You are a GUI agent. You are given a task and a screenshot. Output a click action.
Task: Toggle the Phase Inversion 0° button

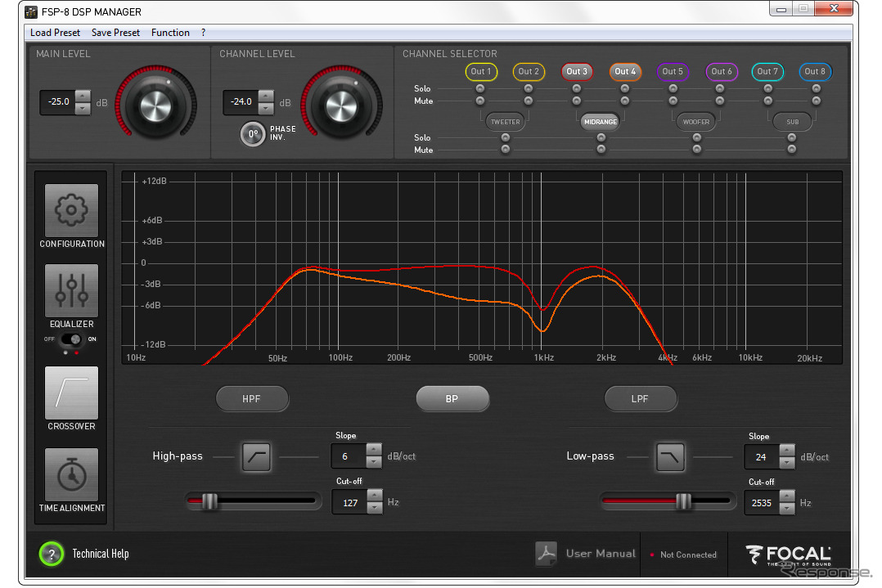tap(253, 134)
